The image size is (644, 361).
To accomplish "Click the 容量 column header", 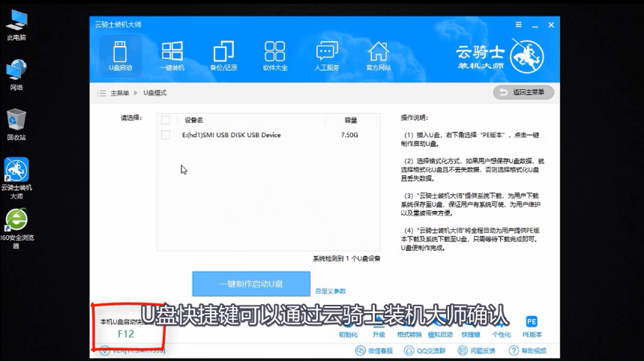I will 350,120.
